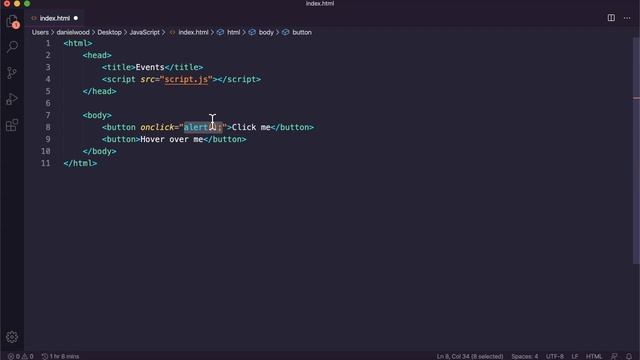Click the closing </title> tag on line 3
The image size is (640, 360).
(x=184, y=67)
